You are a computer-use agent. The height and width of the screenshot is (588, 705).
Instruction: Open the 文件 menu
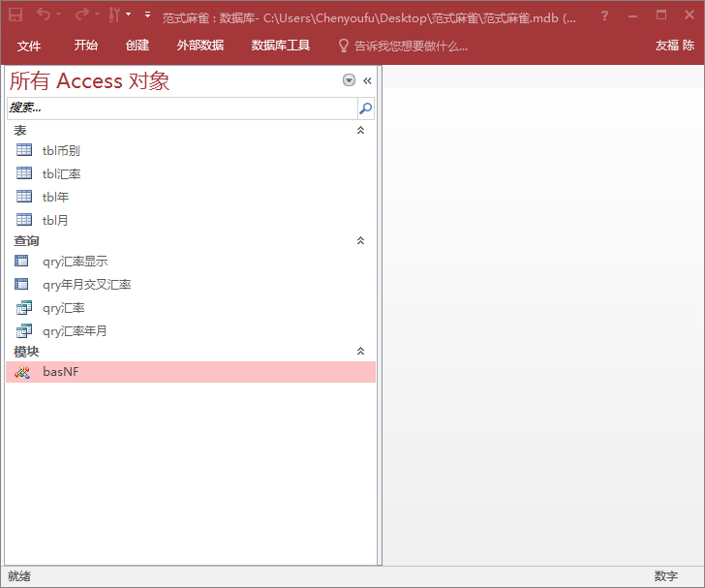pos(29,46)
